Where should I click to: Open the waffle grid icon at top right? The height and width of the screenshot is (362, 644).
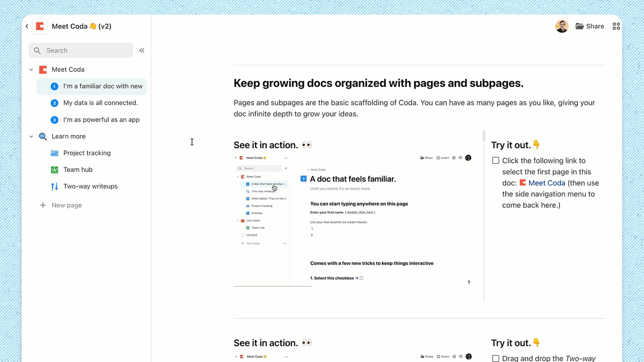(x=616, y=26)
